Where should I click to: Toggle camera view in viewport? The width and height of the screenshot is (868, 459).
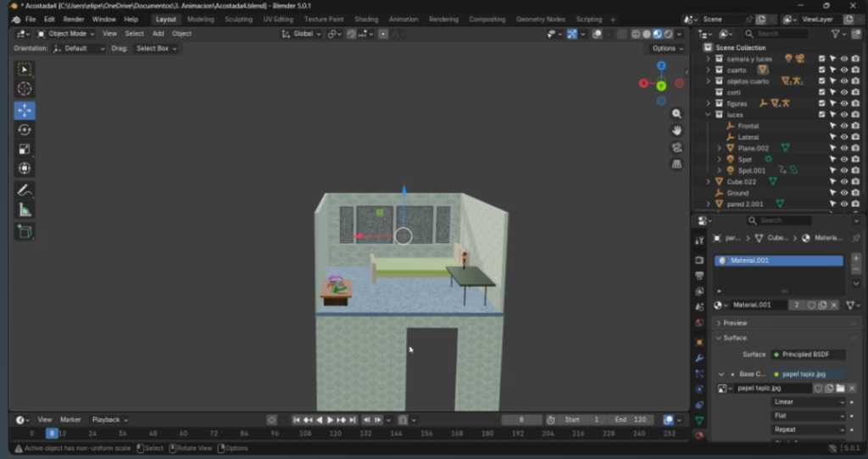tap(676, 147)
